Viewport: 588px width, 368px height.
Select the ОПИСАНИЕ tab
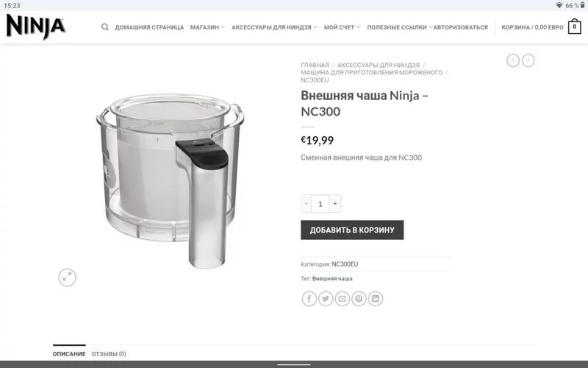(69, 354)
